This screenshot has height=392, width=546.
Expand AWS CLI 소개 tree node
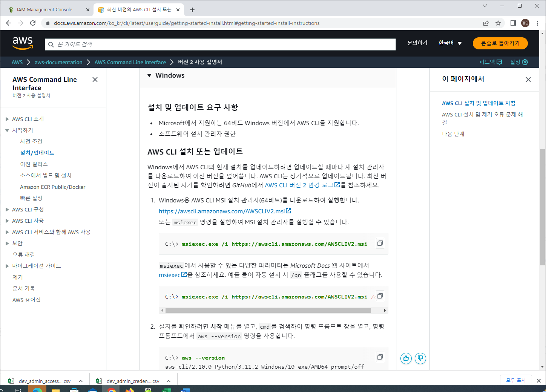pyautogui.click(x=7, y=119)
